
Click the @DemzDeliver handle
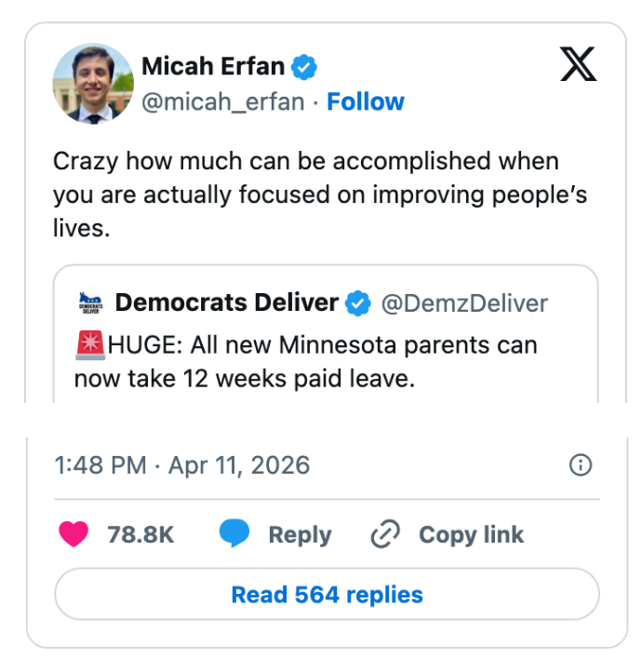464,303
